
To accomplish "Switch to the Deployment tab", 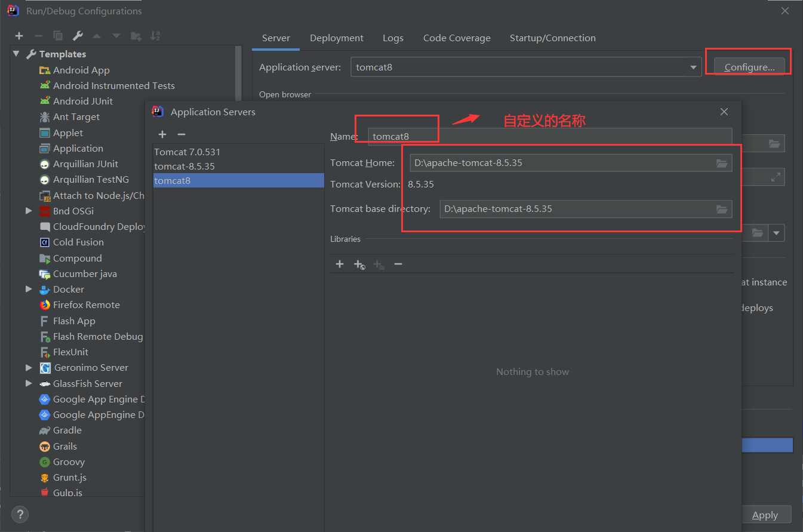I will (337, 38).
